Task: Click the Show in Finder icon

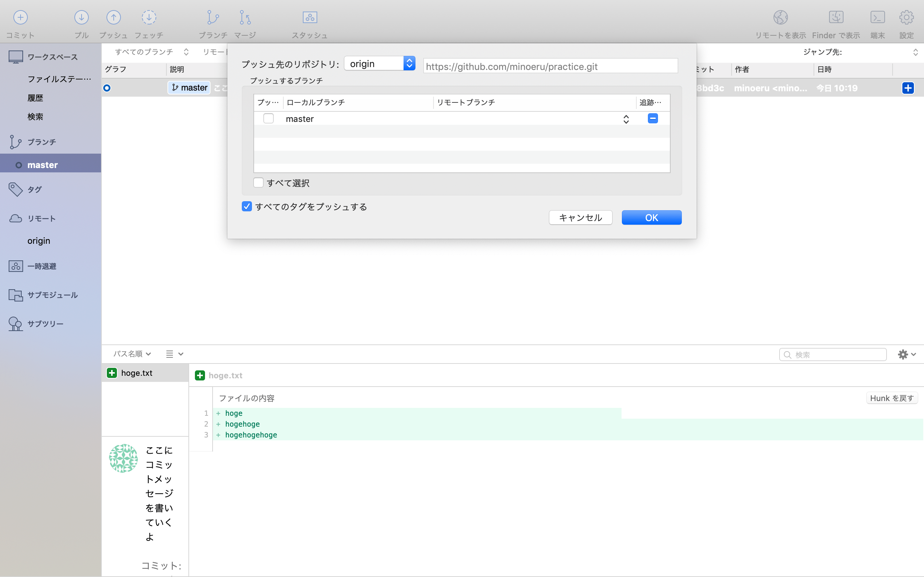Action: [836, 18]
